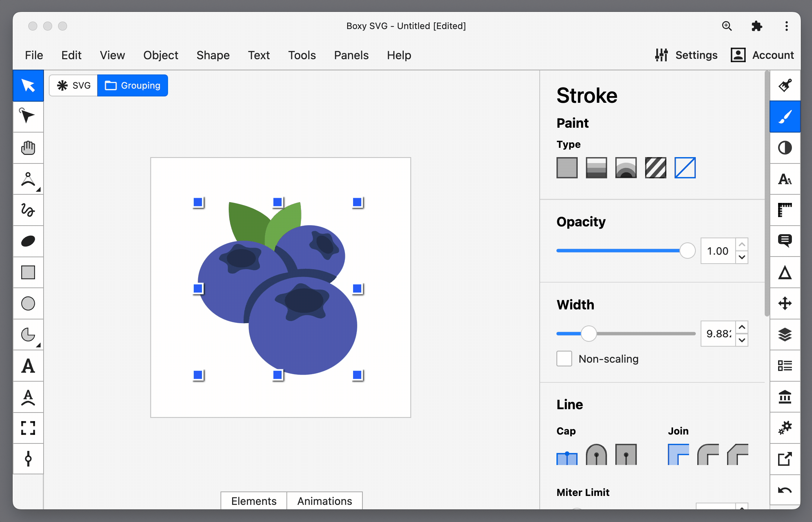Open the Grouping breadcrumb button
Screen dimensions: 812x522
(133, 85)
